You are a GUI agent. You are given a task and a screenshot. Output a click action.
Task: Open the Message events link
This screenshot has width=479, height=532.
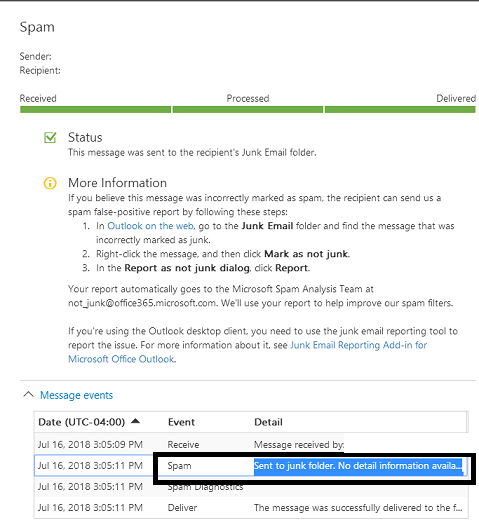coord(76,395)
